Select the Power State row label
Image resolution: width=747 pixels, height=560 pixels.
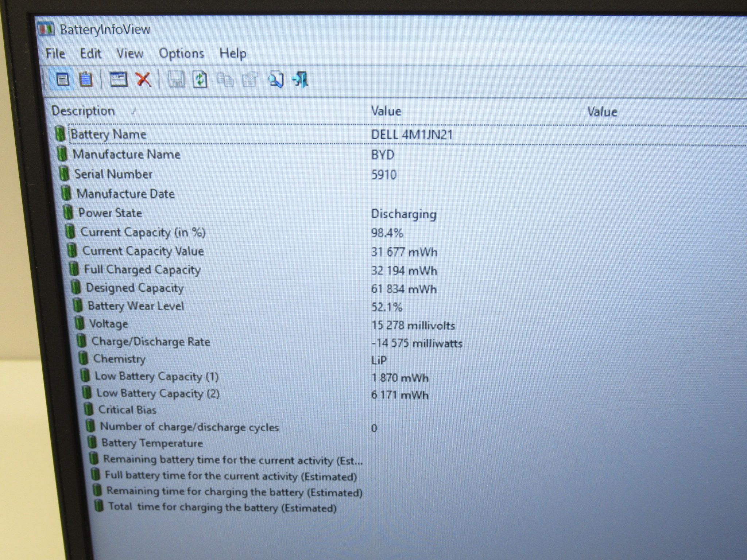(x=110, y=213)
